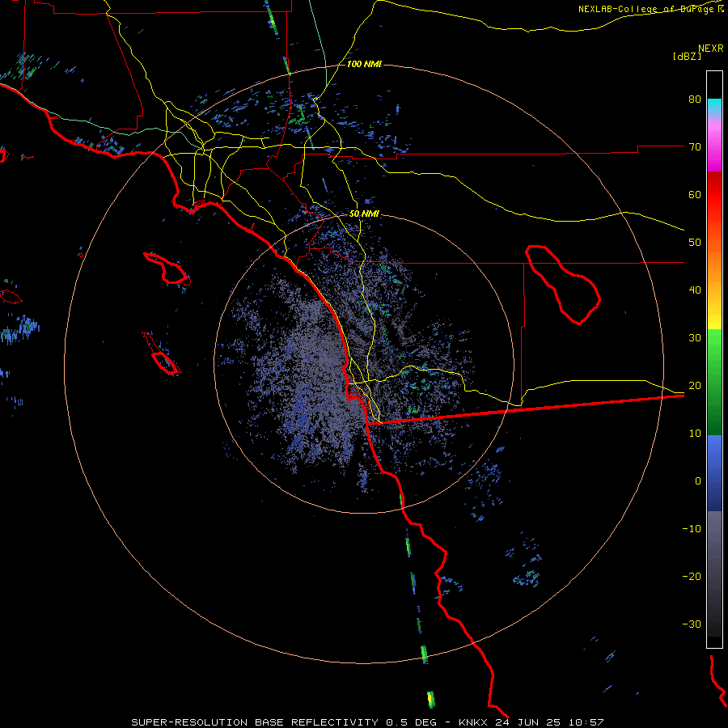Pick the blue segment of the dBZ color bar

click(x=714, y=473)
